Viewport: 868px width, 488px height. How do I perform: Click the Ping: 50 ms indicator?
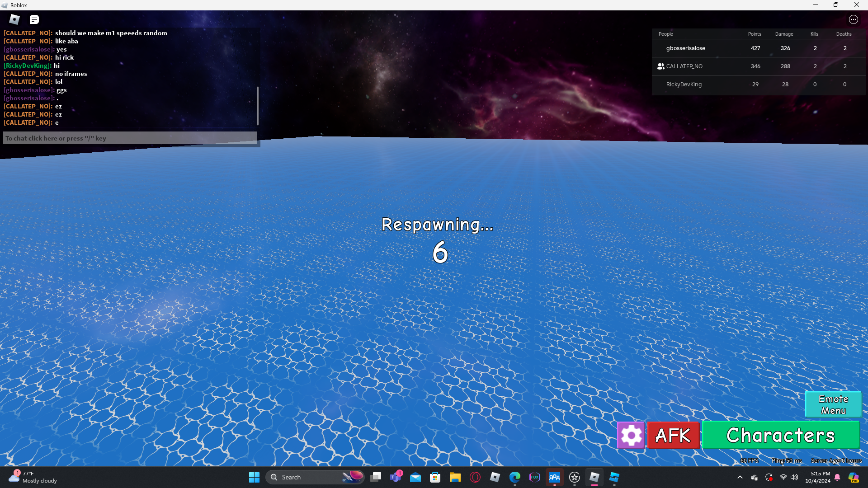(787, 460)
